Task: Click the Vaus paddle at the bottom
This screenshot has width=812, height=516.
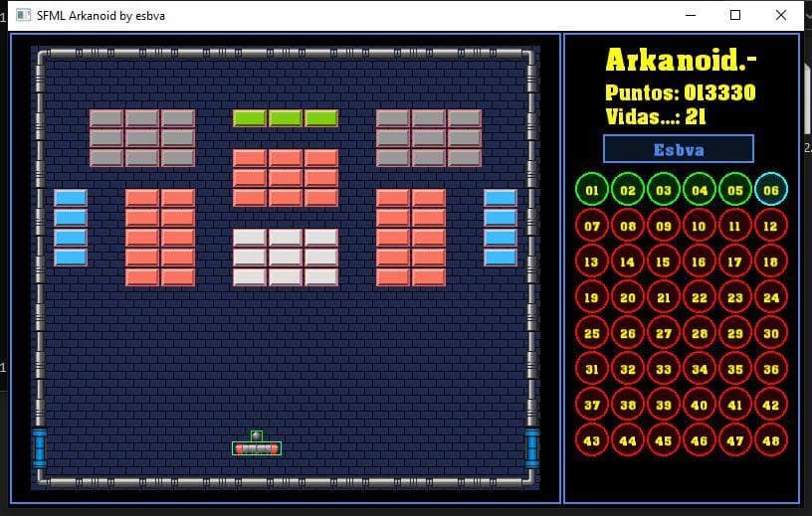Action: [257, 448]
